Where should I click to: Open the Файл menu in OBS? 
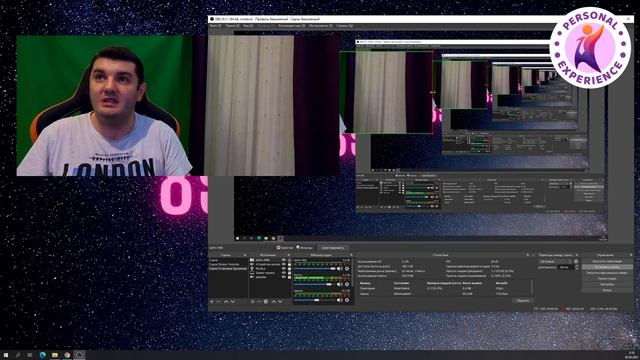click(x=215, y=26)
